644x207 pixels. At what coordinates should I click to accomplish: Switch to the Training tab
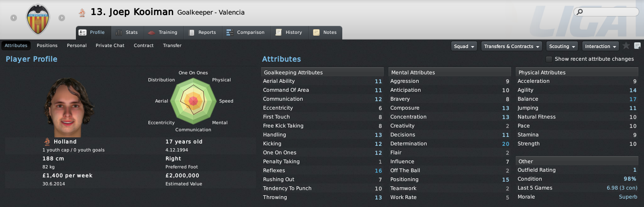(163, 32)
